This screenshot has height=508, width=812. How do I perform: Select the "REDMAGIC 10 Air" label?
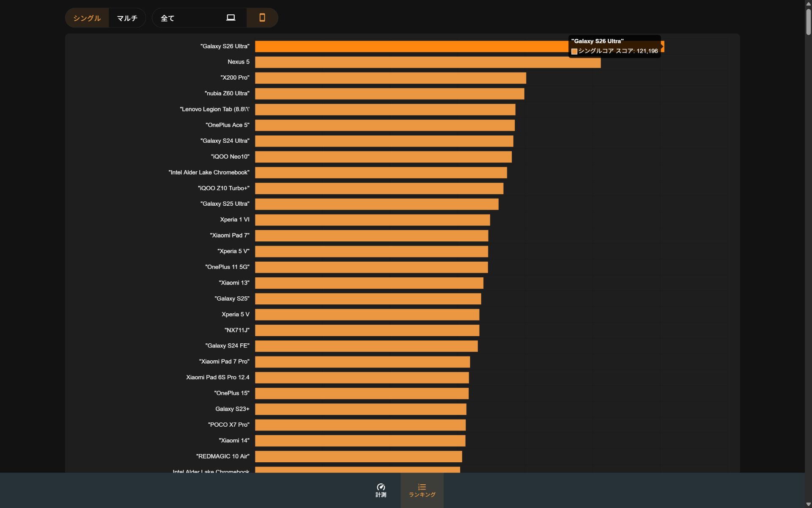coord(223,456)
